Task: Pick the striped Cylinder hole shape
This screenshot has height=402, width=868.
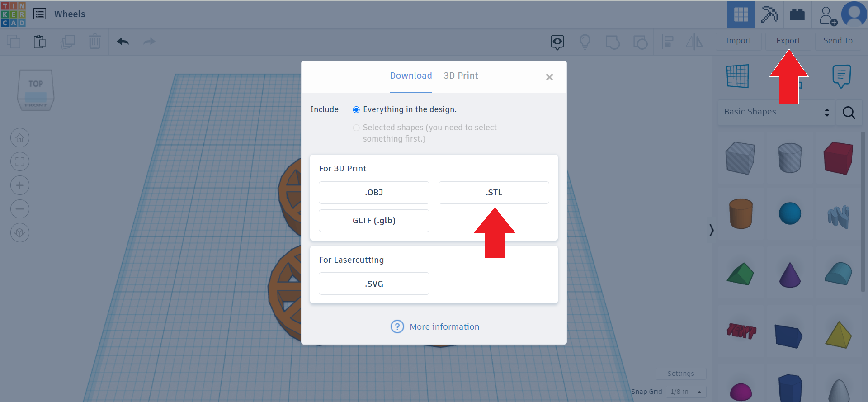Action: click(x=790, y=158)
